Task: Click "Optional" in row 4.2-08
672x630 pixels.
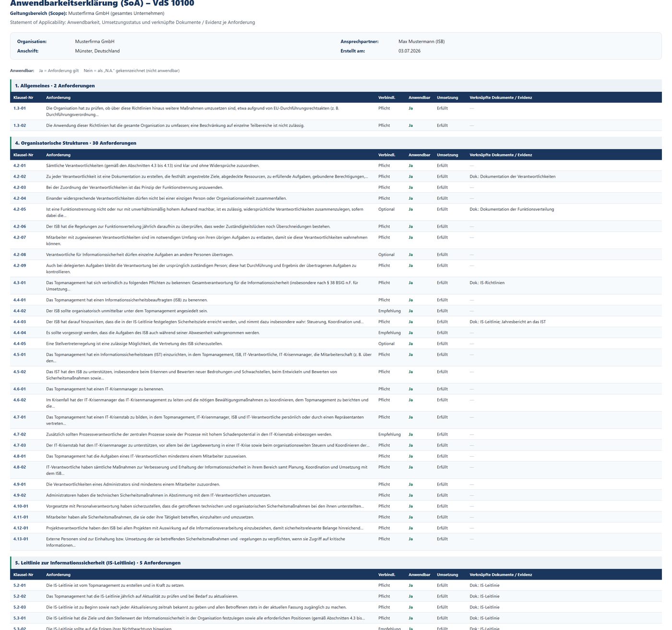Action: (386, 255)
